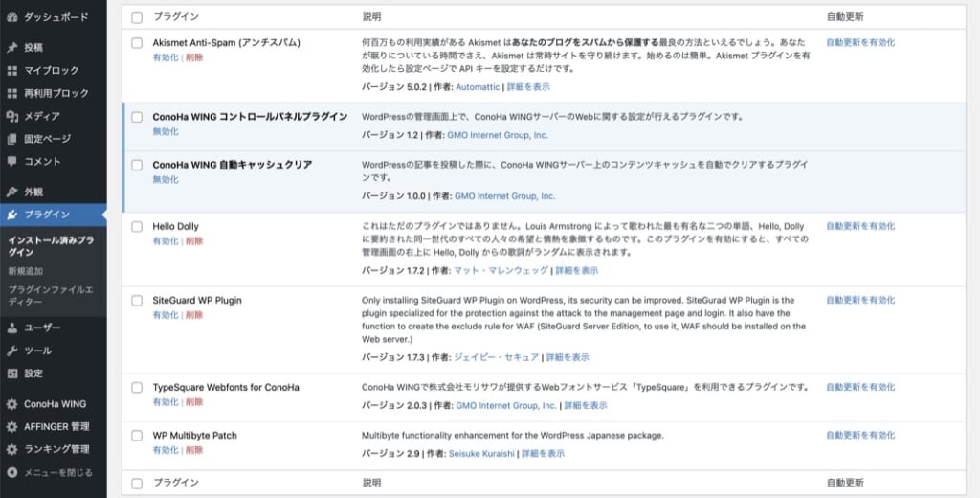This screenshot has width=980, height=498.
Task: Enable auto-updates for TypeSquare Webfonts
Action: pyautogui.click(x=860, y=387)
